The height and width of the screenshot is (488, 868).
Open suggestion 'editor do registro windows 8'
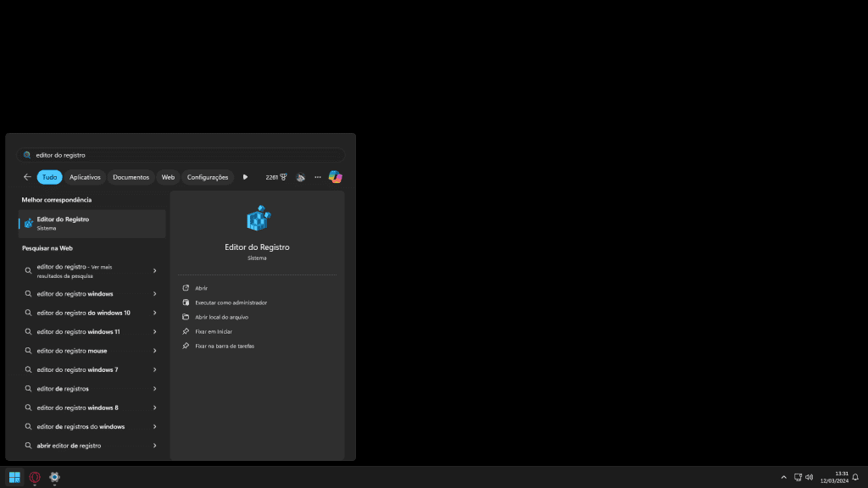92,408
